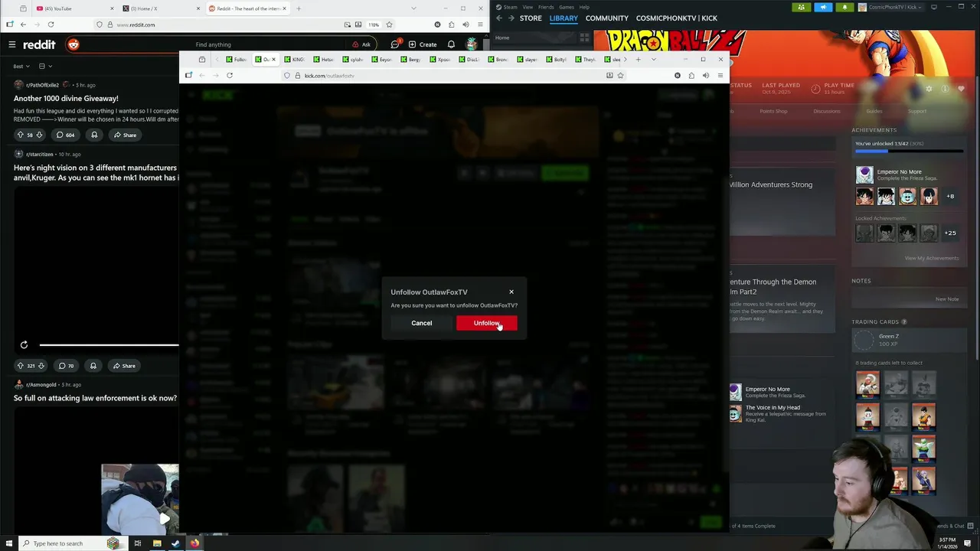The image size is (980, 551).
Task: Open reddit hamburger menu
Action: [x=12, y=44]
